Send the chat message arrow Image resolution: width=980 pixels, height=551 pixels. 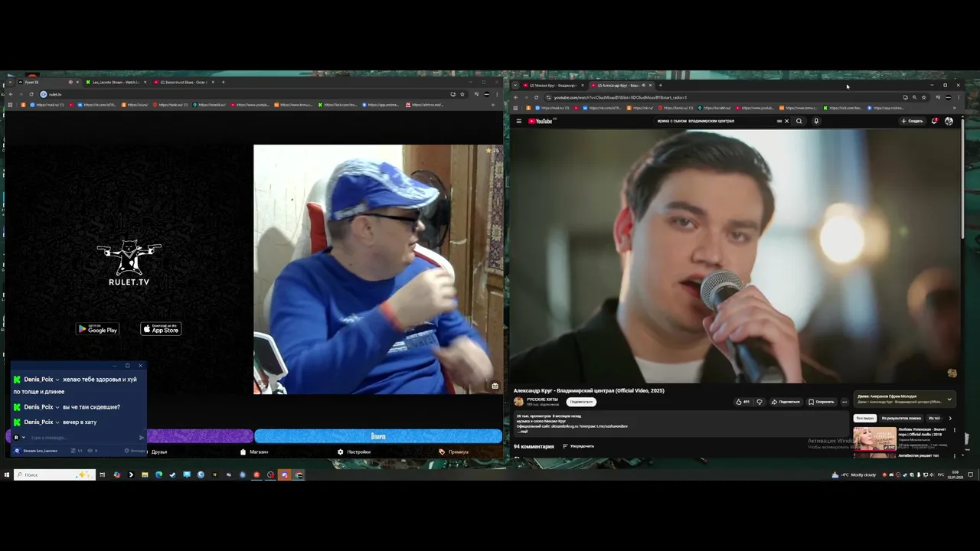click(142, 438)
